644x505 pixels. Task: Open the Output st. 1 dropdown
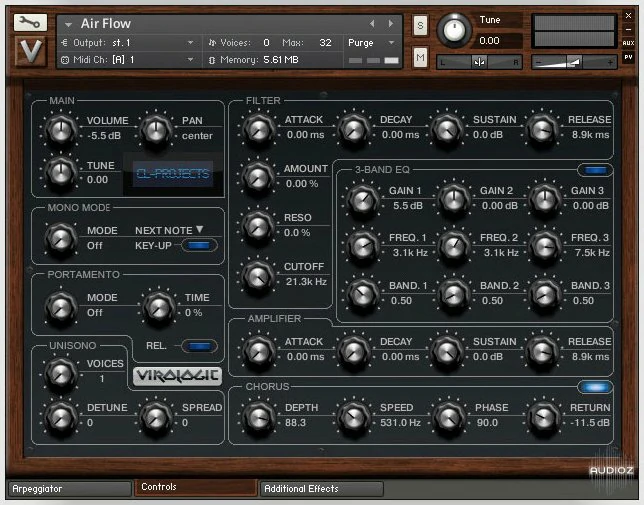tap(190, 42)
